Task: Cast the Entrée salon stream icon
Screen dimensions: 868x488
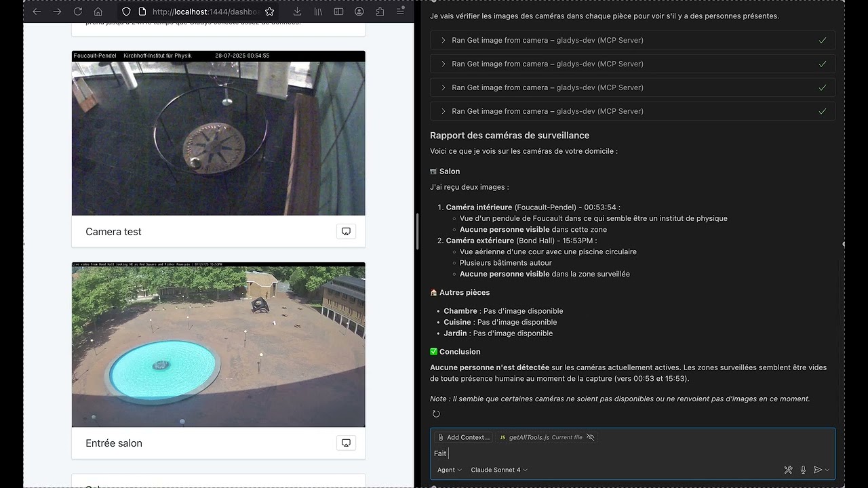Action: pos(346,443)
